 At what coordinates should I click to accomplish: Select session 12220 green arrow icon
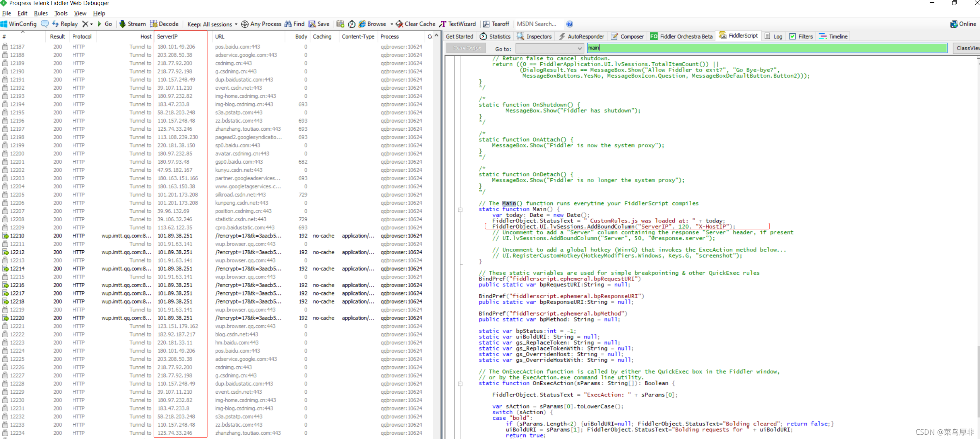coord(5,318)
